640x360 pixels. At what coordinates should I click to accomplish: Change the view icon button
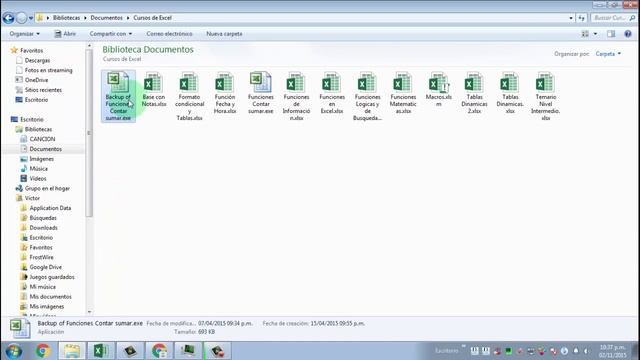[585, 34]
